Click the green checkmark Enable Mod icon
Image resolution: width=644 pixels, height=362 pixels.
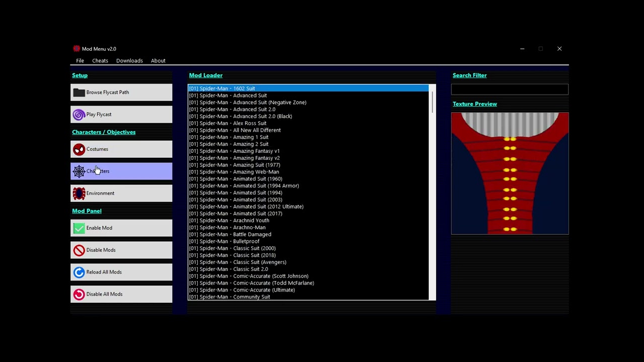click(x=79, y=228)
